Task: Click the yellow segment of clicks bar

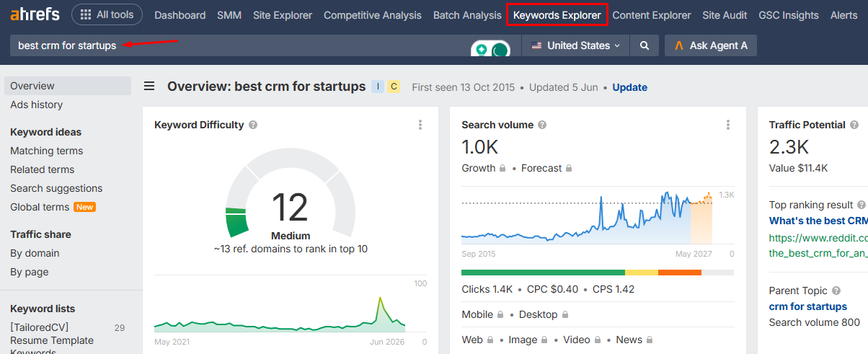Action: point(642,273)
